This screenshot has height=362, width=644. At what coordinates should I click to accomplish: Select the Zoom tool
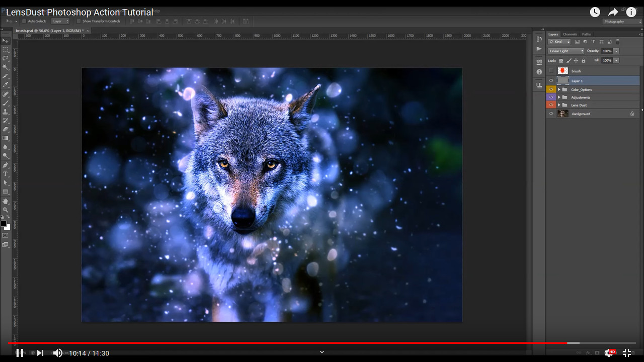pos(6,210)
